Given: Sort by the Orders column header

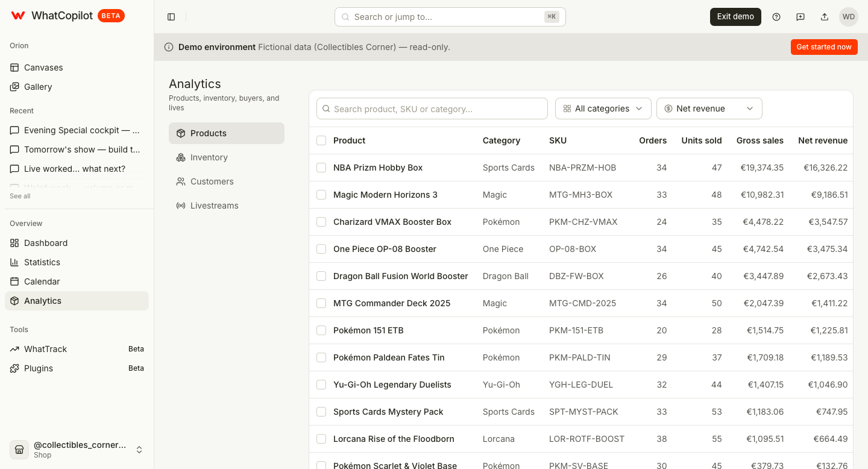Looking at the screenshot, I should (653, 140).
